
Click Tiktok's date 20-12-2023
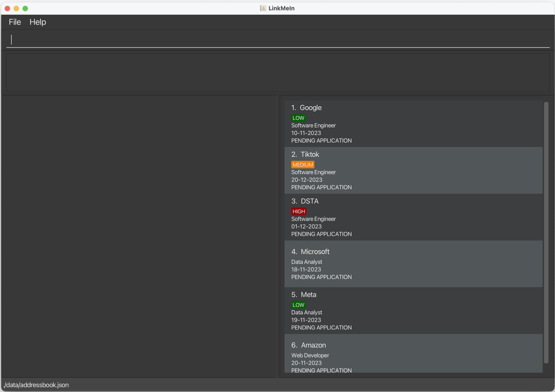(307, 180)
